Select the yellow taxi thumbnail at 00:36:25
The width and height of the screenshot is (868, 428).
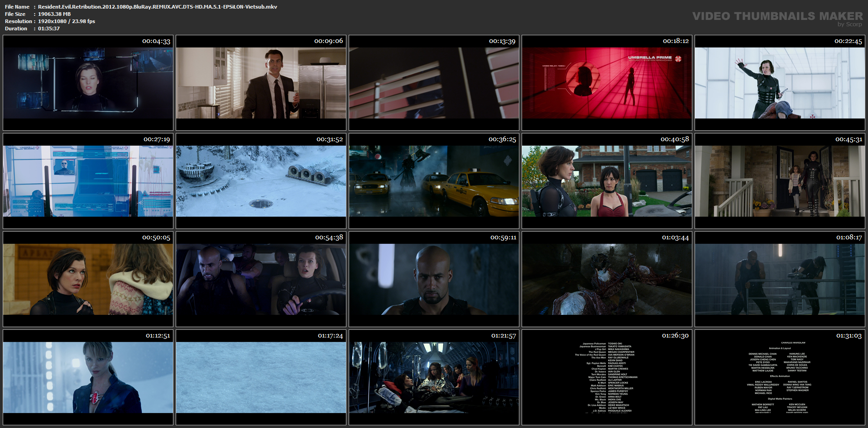click(434, 181)
